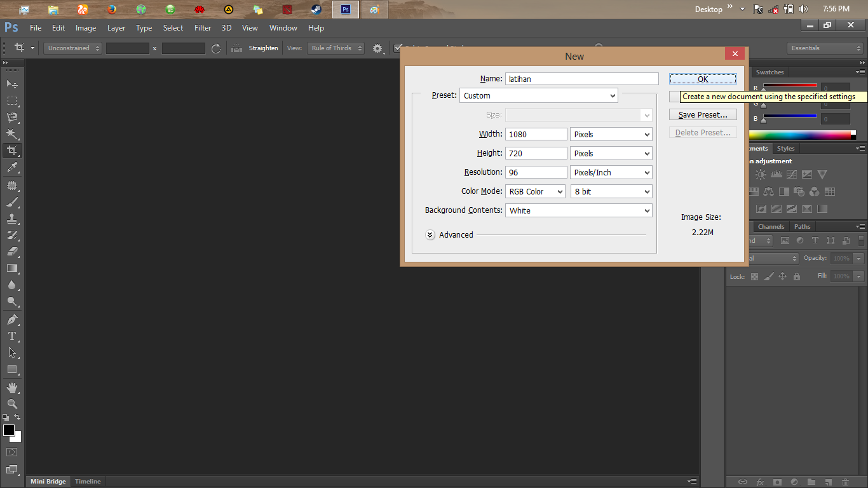Switch to the Channels tab
Screen dimensions: 868x488
tap(770, 226)
